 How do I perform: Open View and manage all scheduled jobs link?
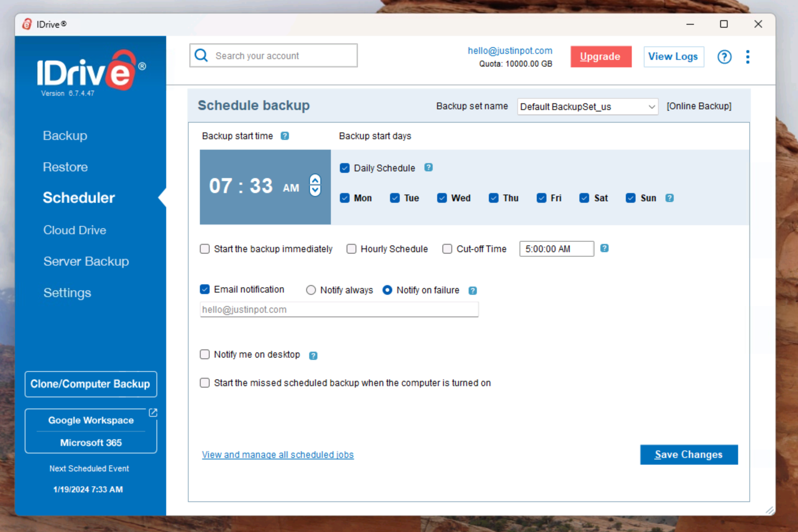point(278,455)
